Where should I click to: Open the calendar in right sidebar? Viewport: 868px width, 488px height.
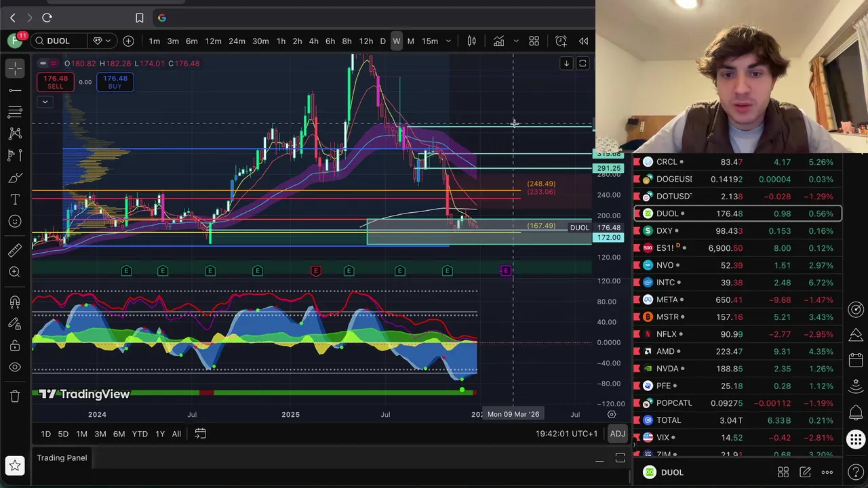[x=856, y=361]
